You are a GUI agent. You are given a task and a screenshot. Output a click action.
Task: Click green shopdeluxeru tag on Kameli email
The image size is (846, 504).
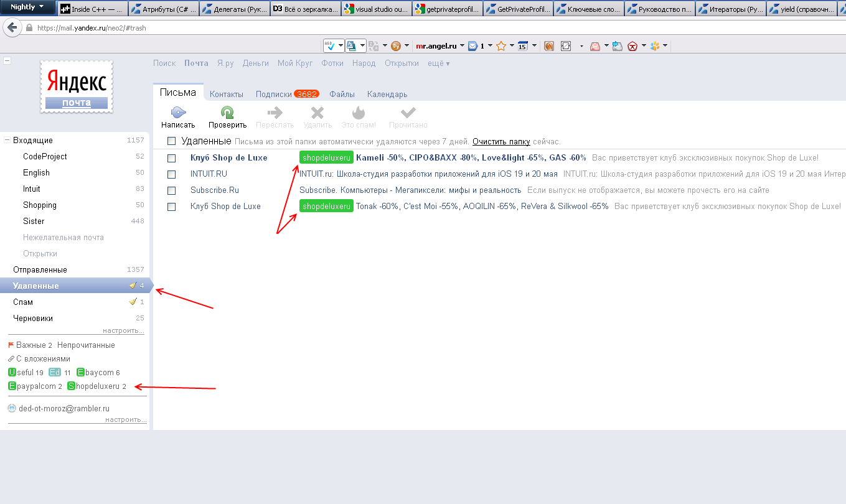pyautogui.click(x=326, y=157)
